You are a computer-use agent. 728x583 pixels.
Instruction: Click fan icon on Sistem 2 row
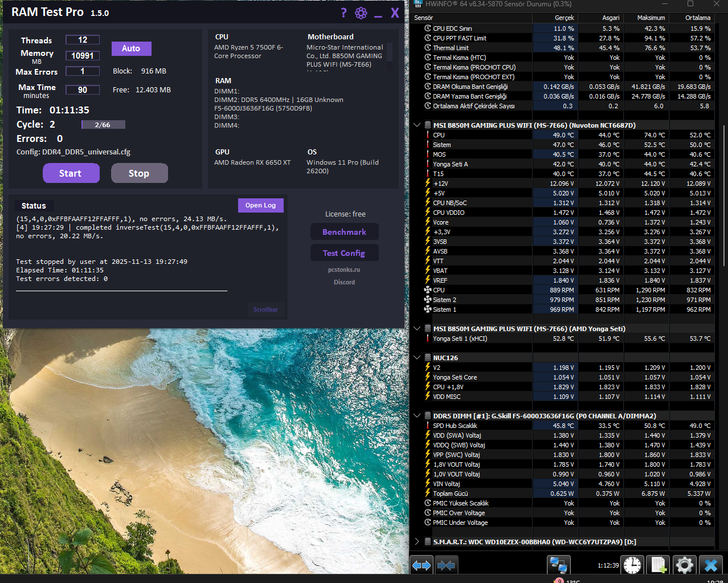[x=428, y=300]
